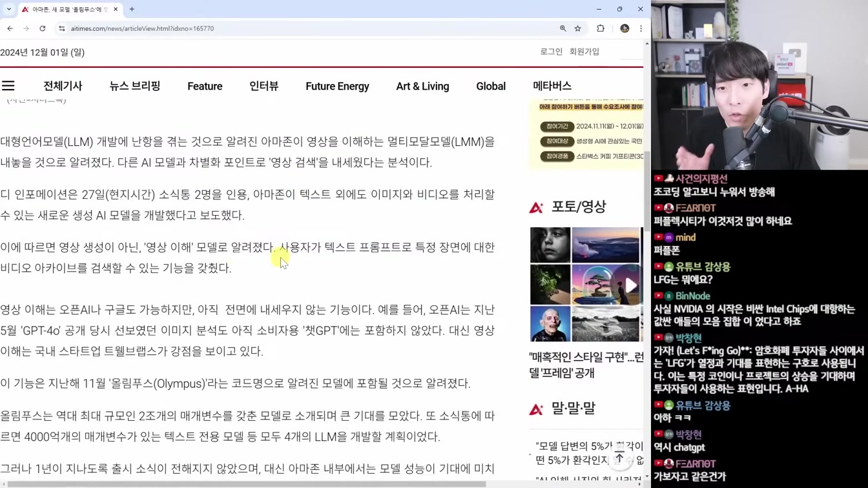
Task: Click the 회원가입 link
Action: click(584, 52)
